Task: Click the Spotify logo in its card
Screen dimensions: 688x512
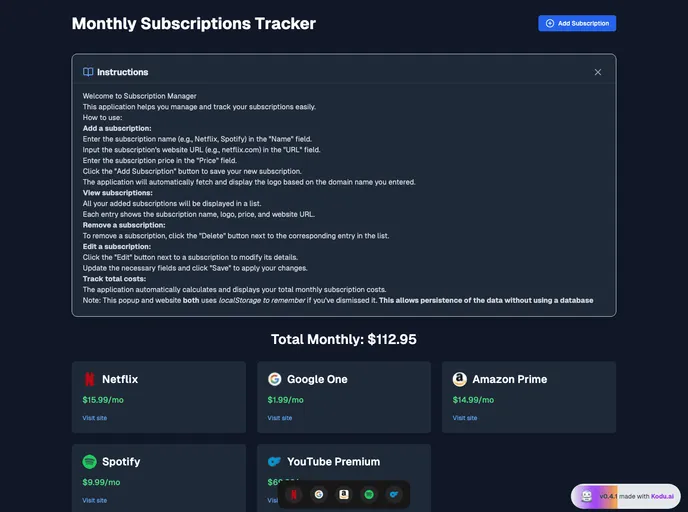Action: (90, 462)
